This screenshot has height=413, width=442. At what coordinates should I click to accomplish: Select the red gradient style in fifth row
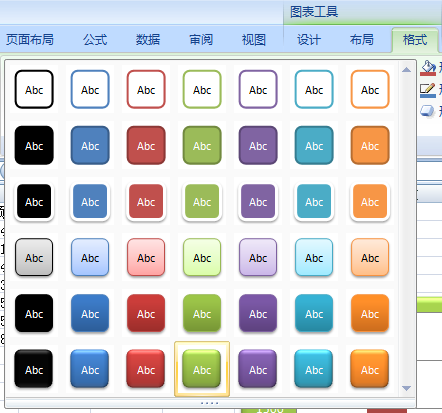click(146, 313)
